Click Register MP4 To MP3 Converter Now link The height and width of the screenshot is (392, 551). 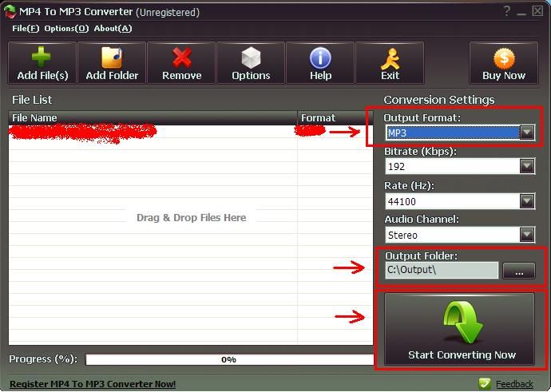pos(93,384)
